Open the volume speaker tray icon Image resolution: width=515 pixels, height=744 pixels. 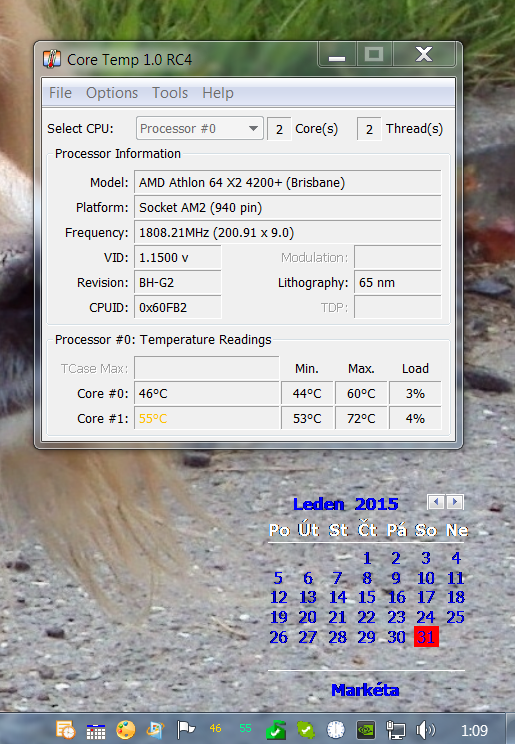[x=426, y=730]
